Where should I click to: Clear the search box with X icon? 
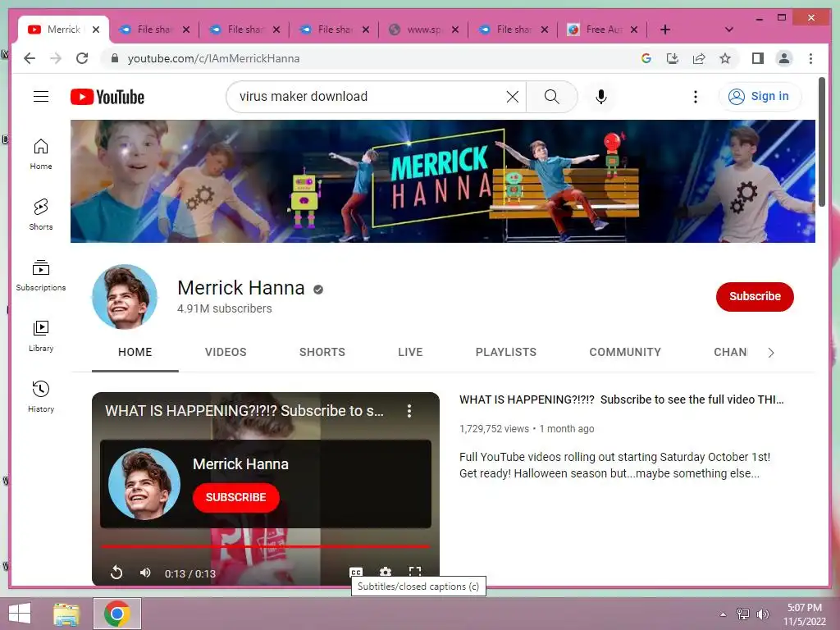[512, 97]
